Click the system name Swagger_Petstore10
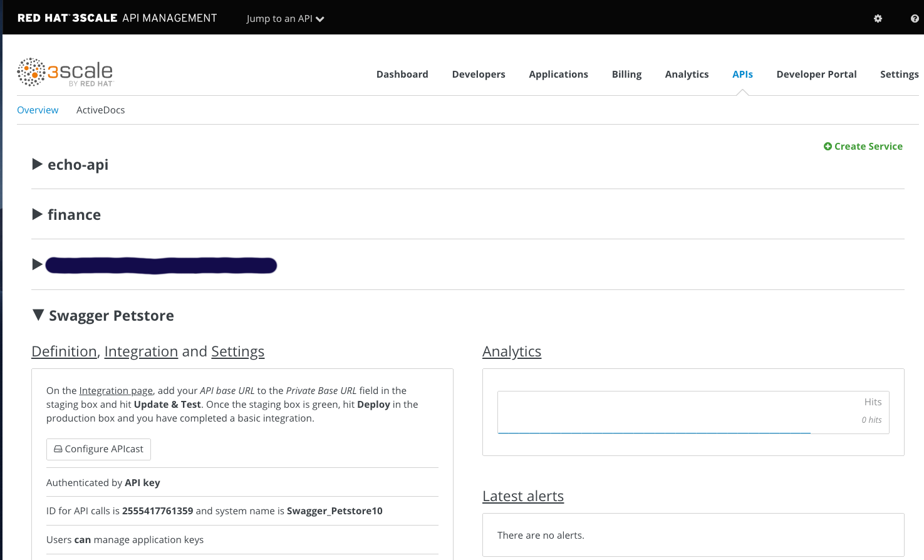The height and width of the screenshot is (560, 924). click(x=335, y=511)
